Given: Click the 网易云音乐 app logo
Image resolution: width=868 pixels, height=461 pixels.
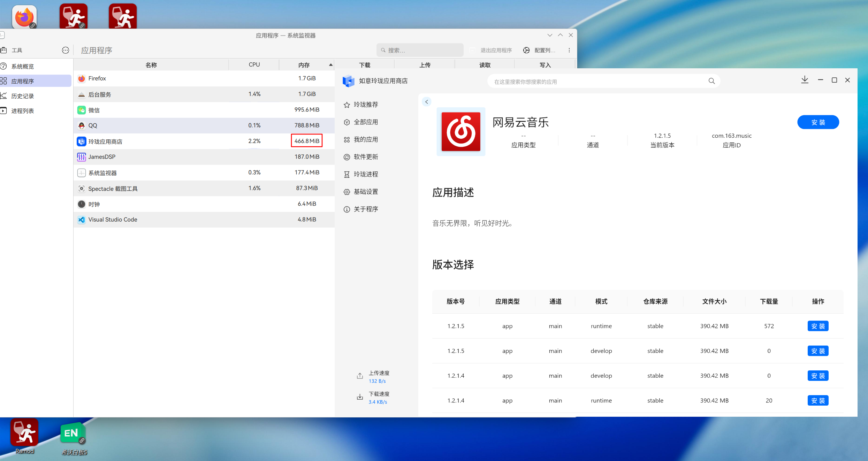Looking at the screenshot, I should [x=461, y=132].
